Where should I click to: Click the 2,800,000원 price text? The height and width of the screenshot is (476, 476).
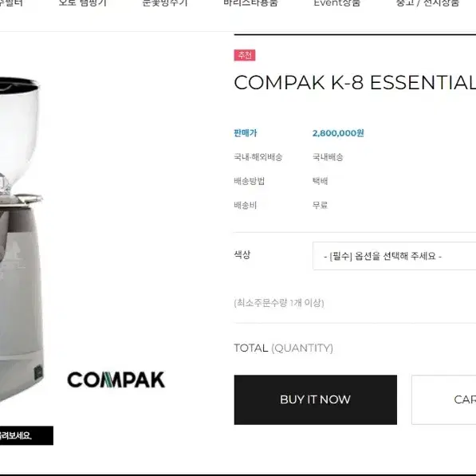click(338, 133)
